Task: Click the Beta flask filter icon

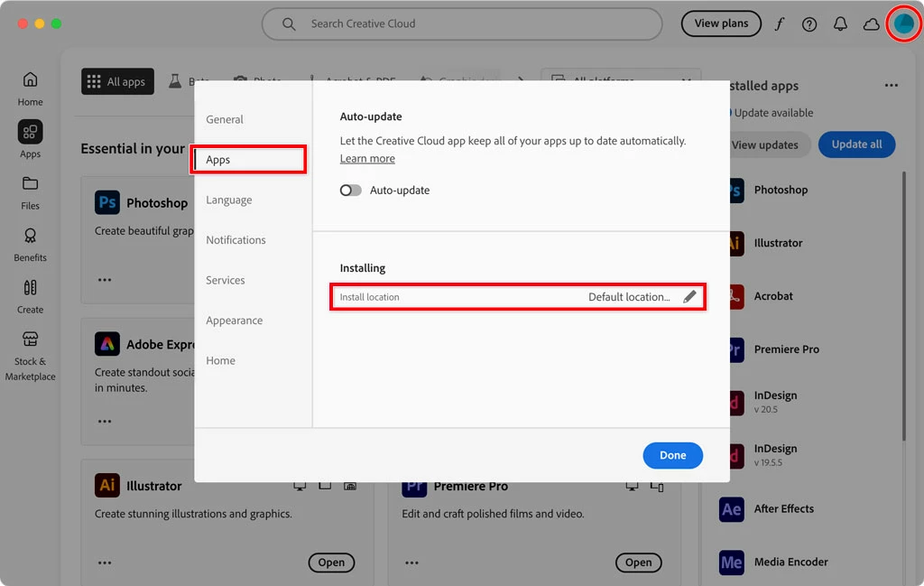Action: tap(175, 81)
